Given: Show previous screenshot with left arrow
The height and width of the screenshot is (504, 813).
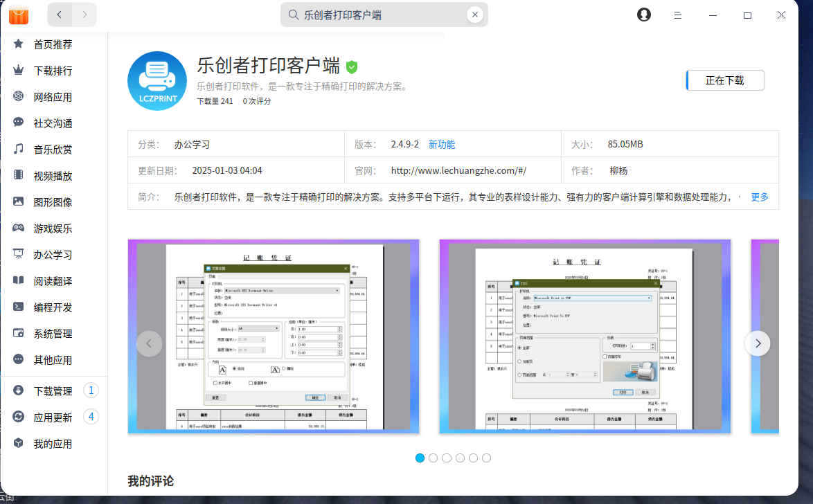Looking at the screenshot, I should (149, 343).
